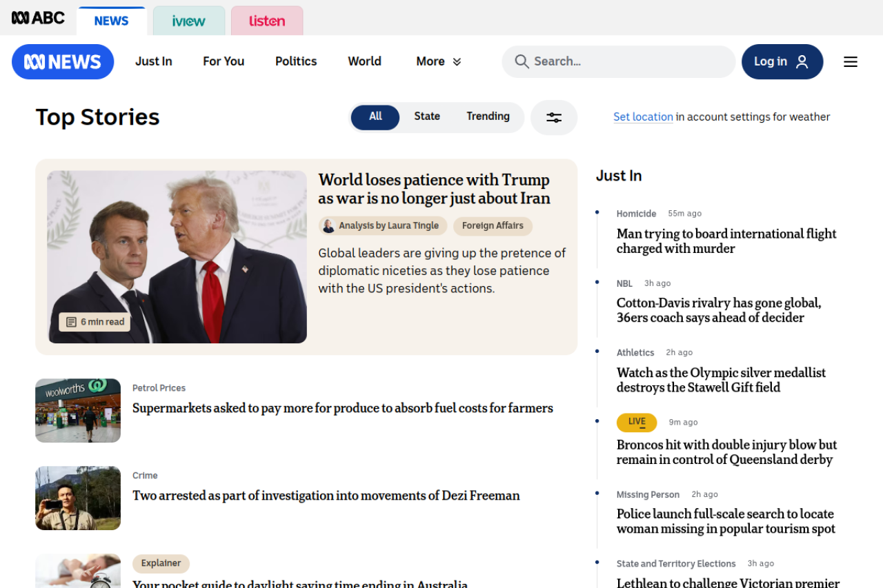Switch to the iview tab
This screenshot has height=588, width=883.
189,21
